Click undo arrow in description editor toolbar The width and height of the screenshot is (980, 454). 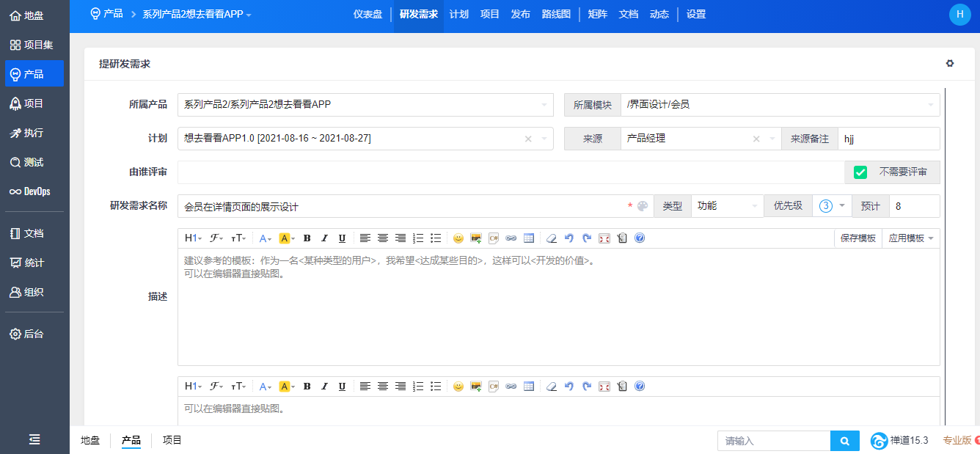(x=568, y=238)
